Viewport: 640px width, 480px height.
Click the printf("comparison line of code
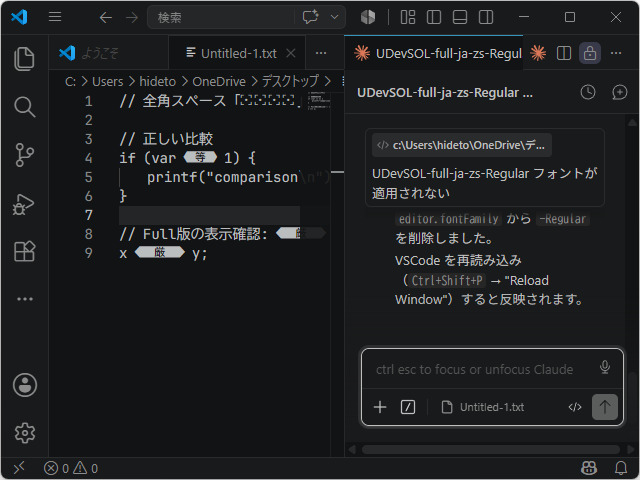(238, 177)
